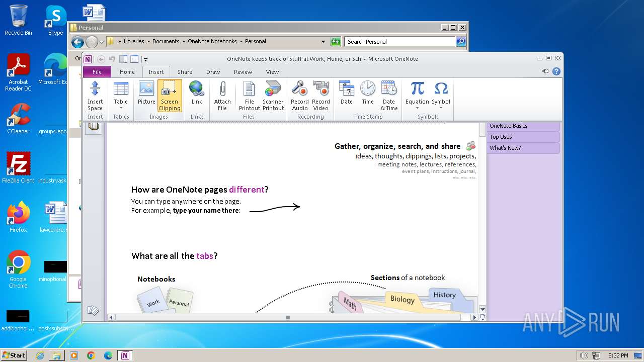Switch to the Home tab

(127, 72)
